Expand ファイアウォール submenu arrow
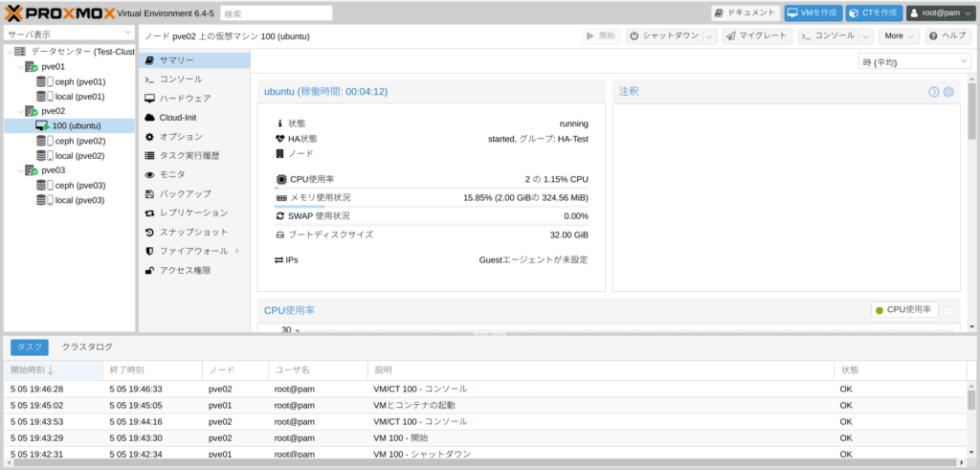980x470 pixels. pyautogui.click(x=237, y=251)
